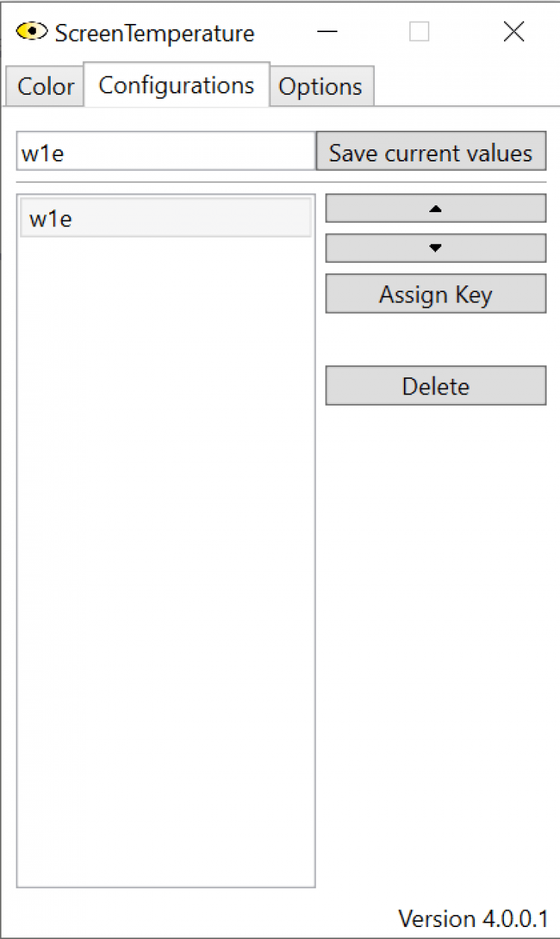The width and height of the screenshot is (560, 939).
Task: Close the ScreenTemperature window
Action: (514, 32)
